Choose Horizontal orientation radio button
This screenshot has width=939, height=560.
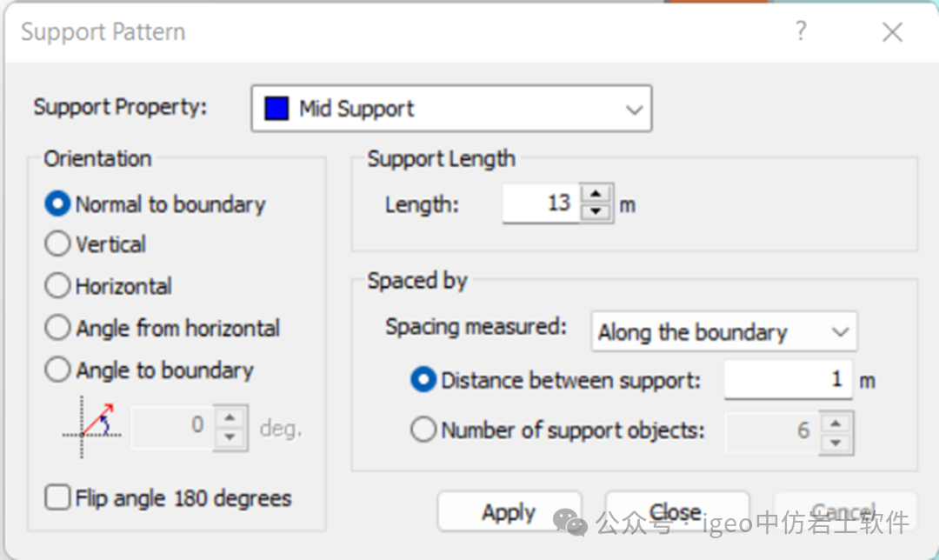[x=57, y=286]
